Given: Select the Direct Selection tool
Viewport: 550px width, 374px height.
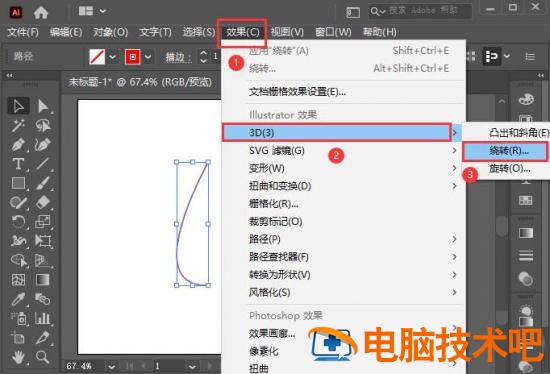Looking at the screenshot, I should 43,106.
